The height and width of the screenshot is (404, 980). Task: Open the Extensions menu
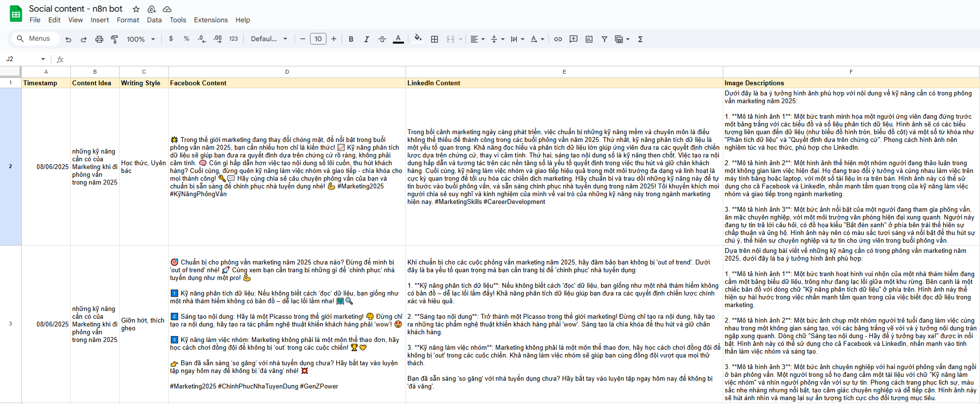pyautogui.click(x=211, y=20)
